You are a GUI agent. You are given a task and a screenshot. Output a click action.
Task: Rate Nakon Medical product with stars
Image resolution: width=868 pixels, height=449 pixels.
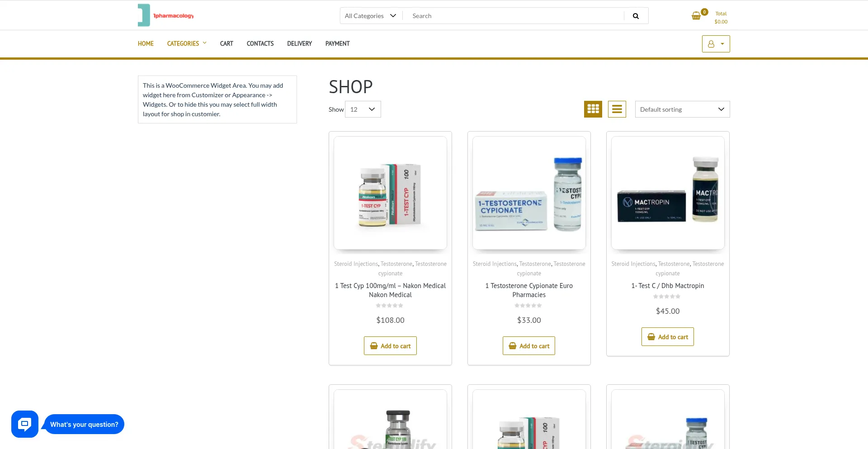click(390, 306)
